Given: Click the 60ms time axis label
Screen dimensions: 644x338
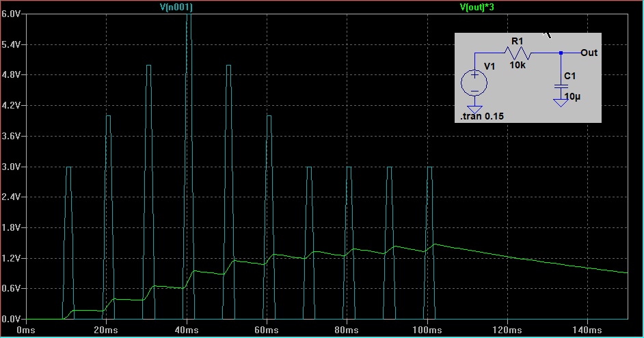Looking at the screenshot, I should pos(267,330).
